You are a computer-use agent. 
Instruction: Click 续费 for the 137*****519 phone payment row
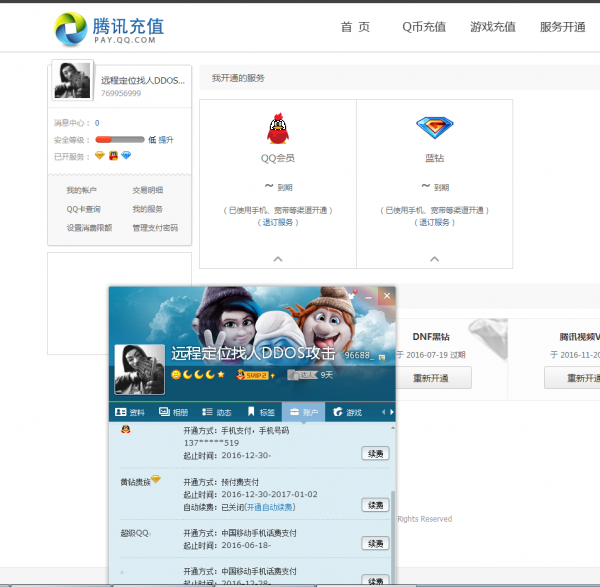tap(375, 453)
